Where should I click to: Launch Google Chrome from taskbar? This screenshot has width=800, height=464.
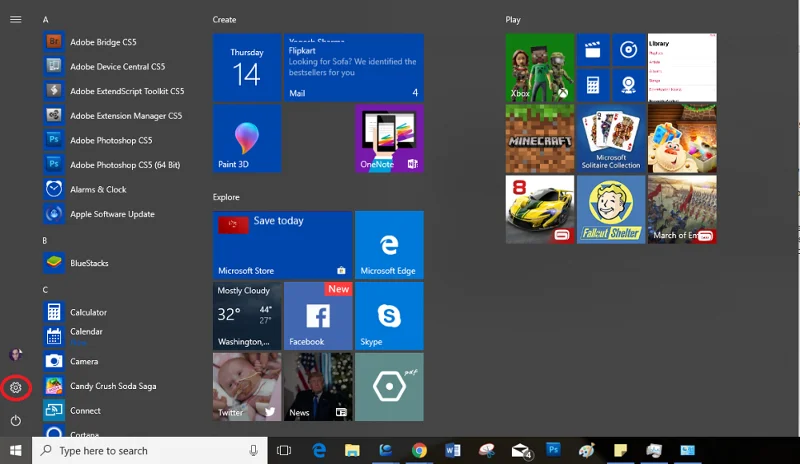tap(419, 450)
